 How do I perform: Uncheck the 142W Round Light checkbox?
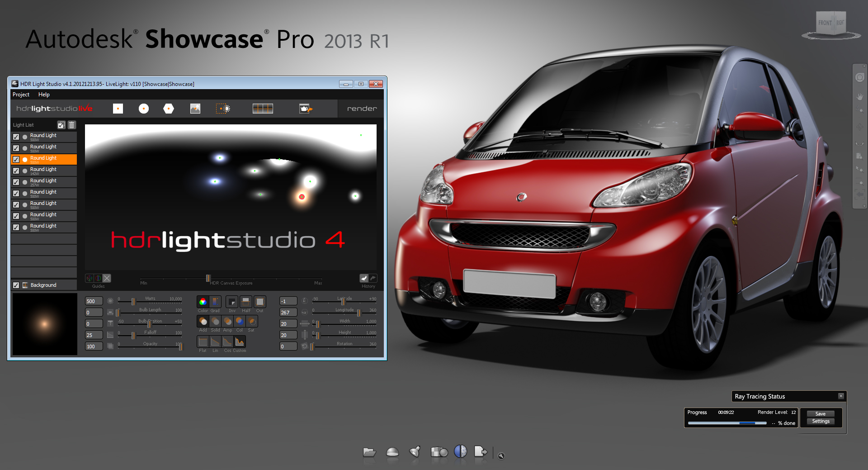tap(16, 171)
